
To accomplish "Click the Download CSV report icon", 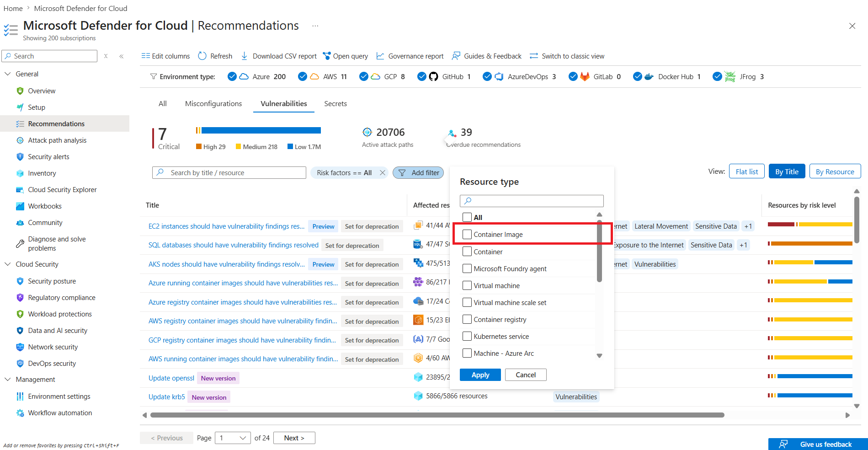I will click(x=244, y=56).
